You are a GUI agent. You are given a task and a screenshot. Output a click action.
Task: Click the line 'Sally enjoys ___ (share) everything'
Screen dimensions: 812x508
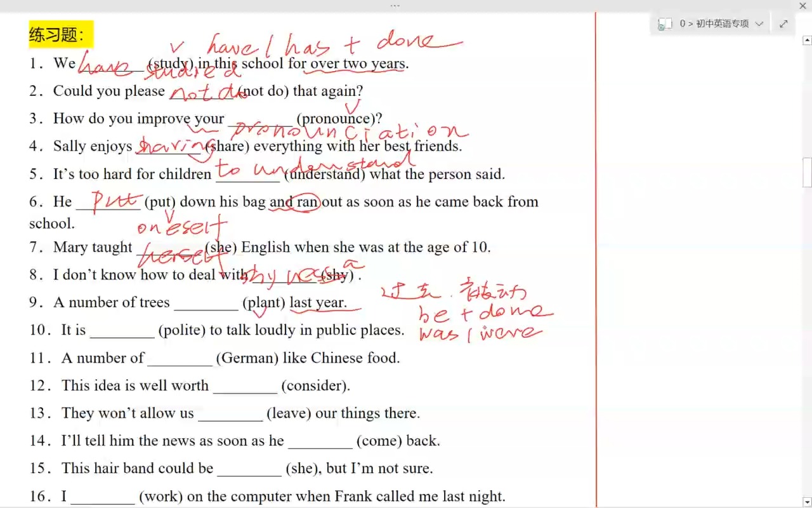click(246, 146)
